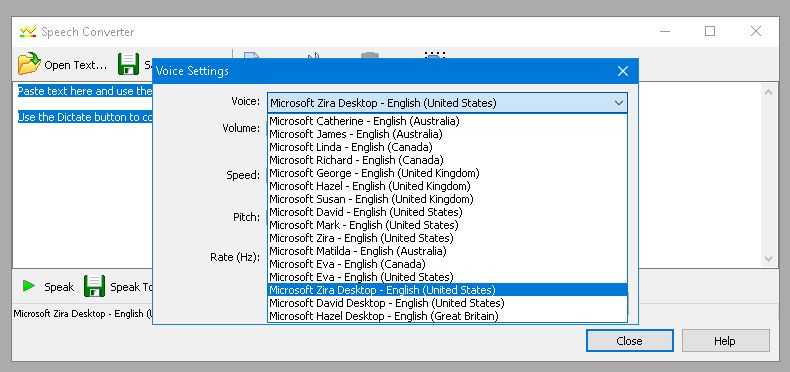Collapse the Voice combo box dropdown arrow

click(619, 103)
